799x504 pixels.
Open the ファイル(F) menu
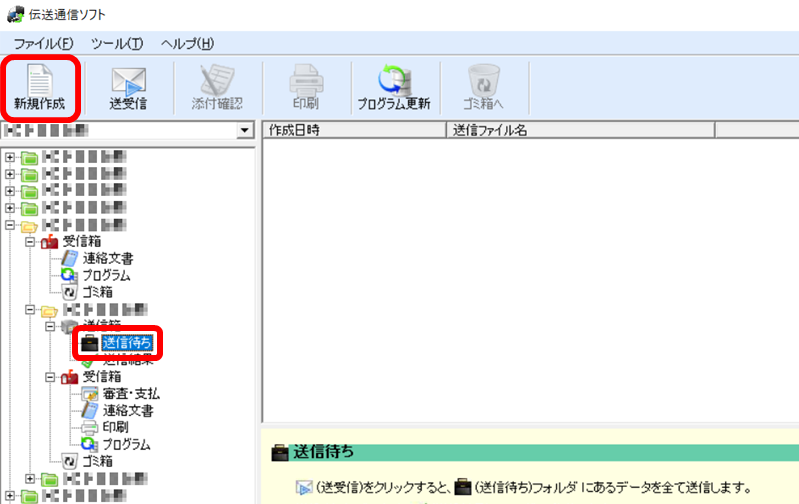click(43, 43)
